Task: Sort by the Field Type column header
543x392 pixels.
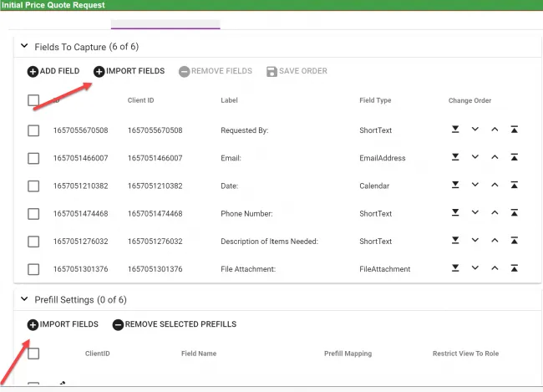Action: pyautogui.click(x=375, y=100)
